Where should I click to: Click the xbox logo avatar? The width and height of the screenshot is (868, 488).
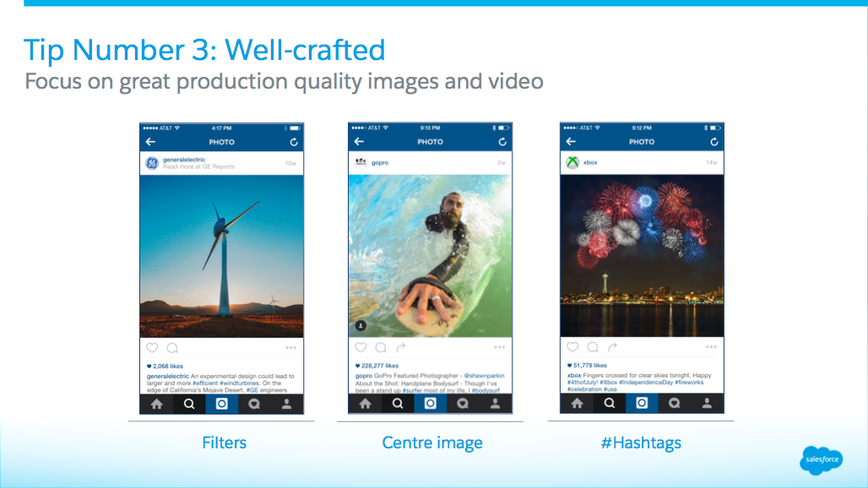pyautogui.click(x=572, y=162)
